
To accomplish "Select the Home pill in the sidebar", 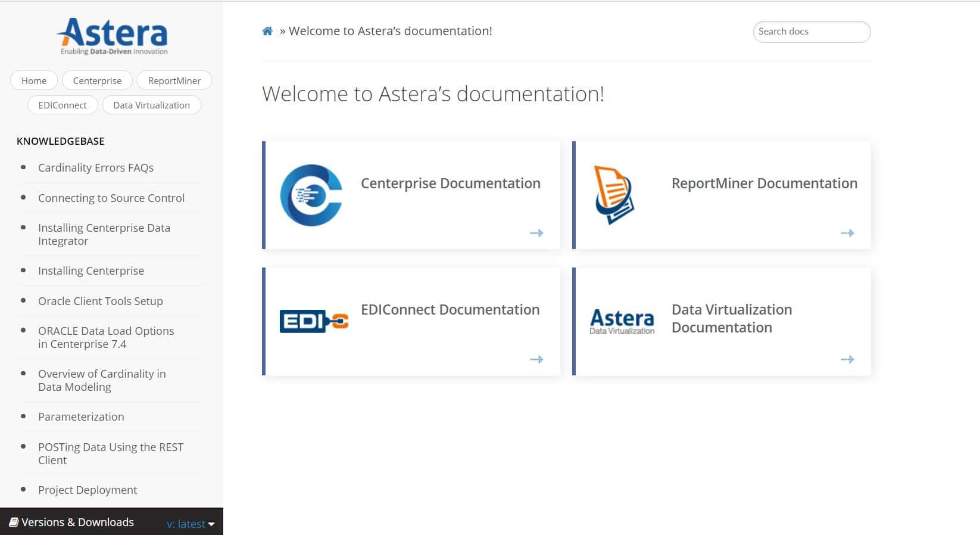I will click(x=34, y=80).
